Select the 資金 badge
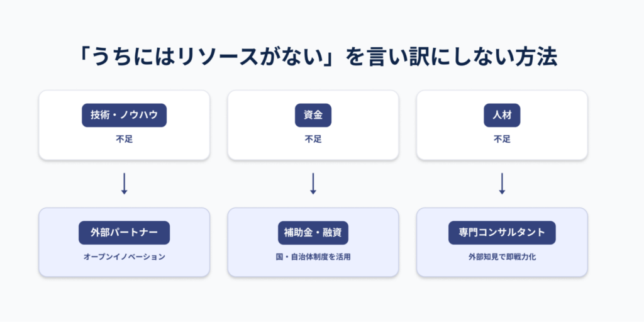This screenshot has width=644, height=322. click(x=313, y=116)
